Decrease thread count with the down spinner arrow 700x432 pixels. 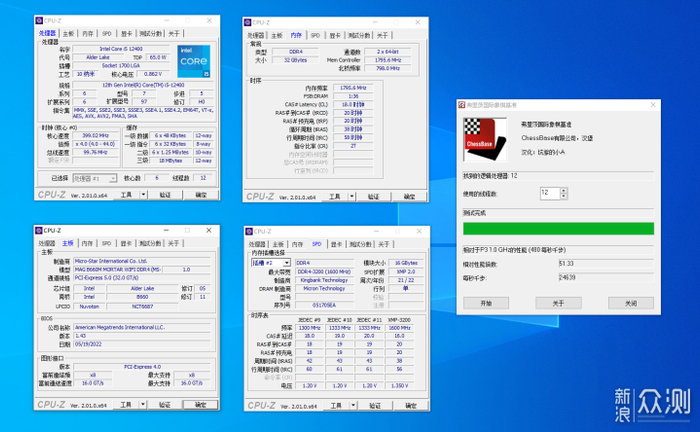[561, 195]
